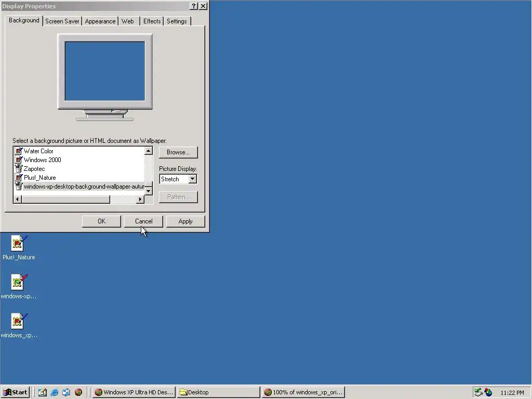The image size is (532, 399).
Task: Click the colorful system tray icon
Action: point(488,392)
